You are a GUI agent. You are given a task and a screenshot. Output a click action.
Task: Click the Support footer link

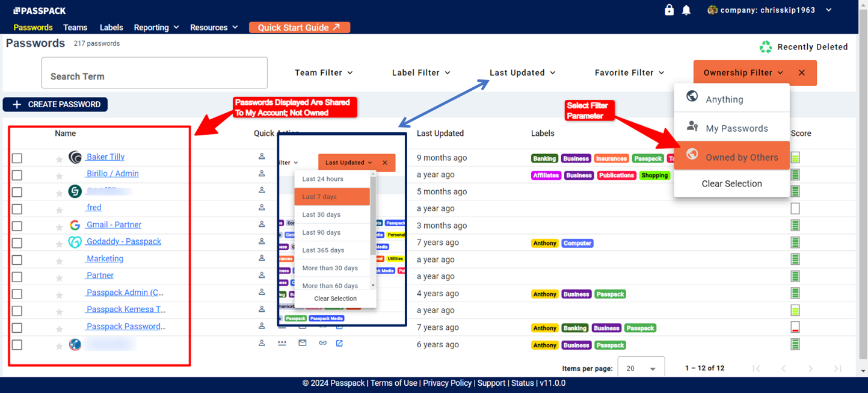tap(491, 383)
